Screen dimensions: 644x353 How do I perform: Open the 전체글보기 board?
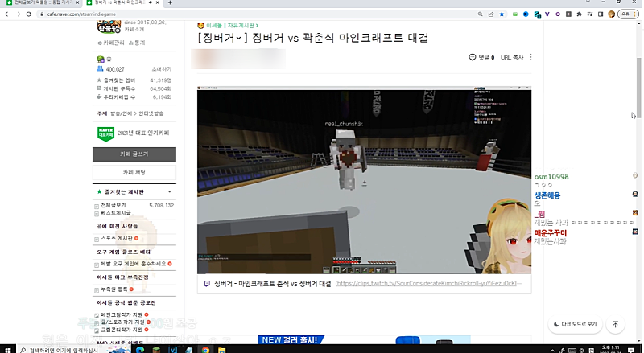pyautogui.click(x=114, y=205)
